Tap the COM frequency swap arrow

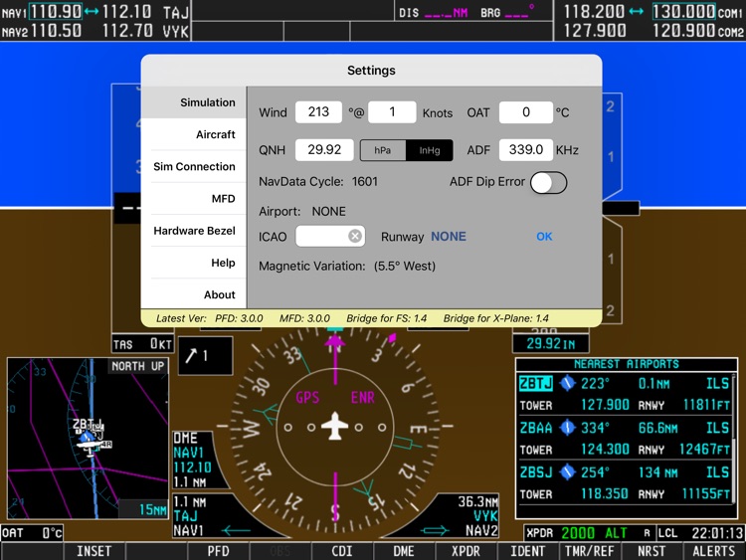[x=638, y=12]
